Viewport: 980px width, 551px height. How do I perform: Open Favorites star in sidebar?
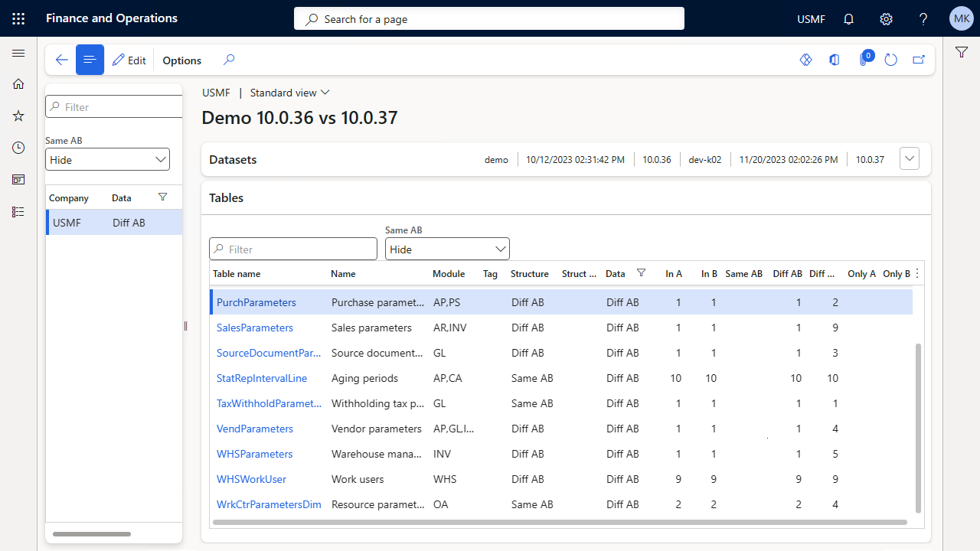tap(18, 116)
